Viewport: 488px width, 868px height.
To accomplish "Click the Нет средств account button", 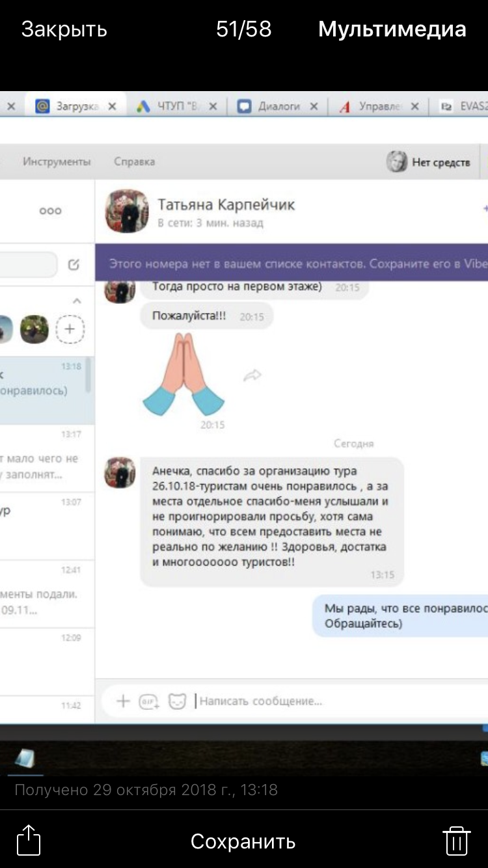I will (431, 162).
